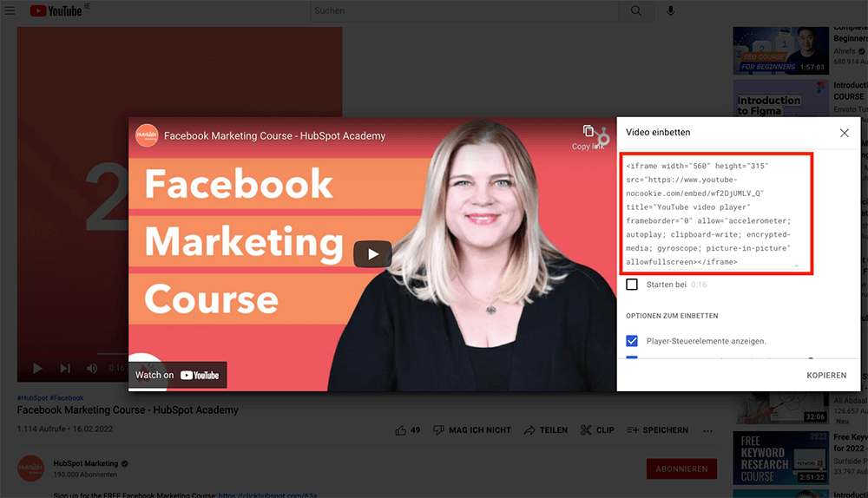This screenshot has height=498, width=868.
Task: Click 190.000 Abonnenten subscriber count
Action: click(x=85, y=475)
